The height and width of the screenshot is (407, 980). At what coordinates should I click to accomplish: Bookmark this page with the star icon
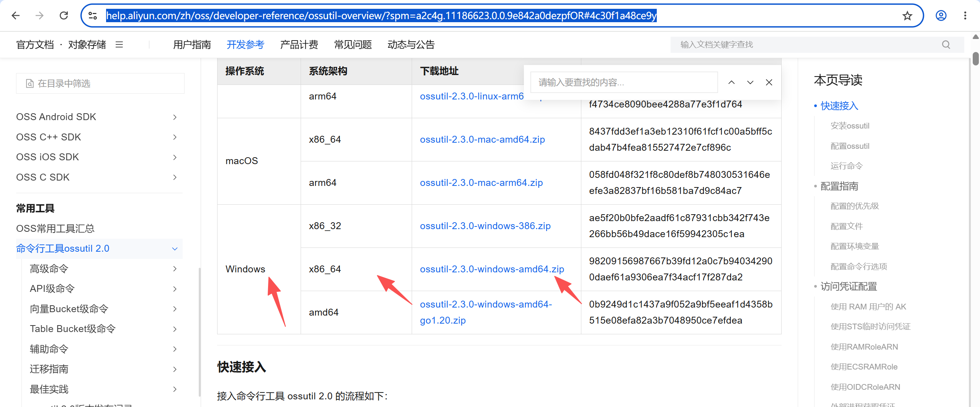click(x=907, y=16)
